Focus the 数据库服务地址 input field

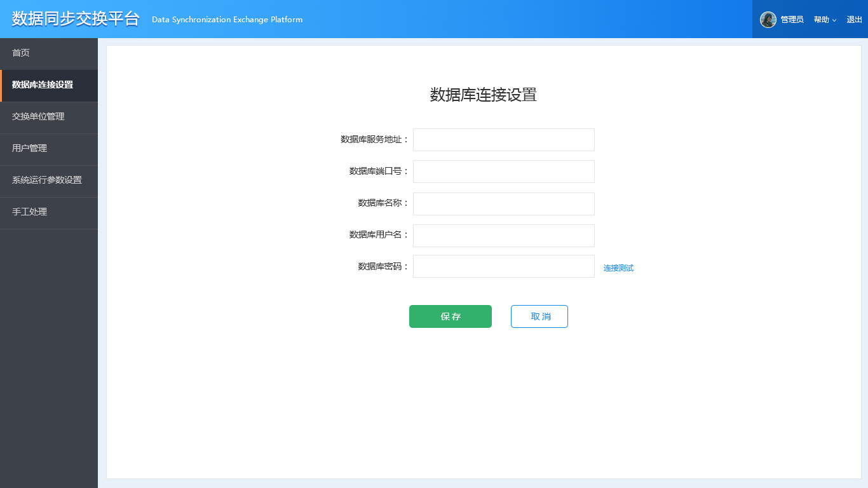point(504,140)
